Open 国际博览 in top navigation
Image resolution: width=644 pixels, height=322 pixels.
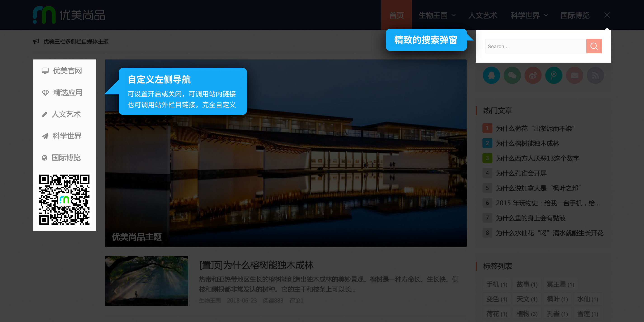tap(575, 15)
